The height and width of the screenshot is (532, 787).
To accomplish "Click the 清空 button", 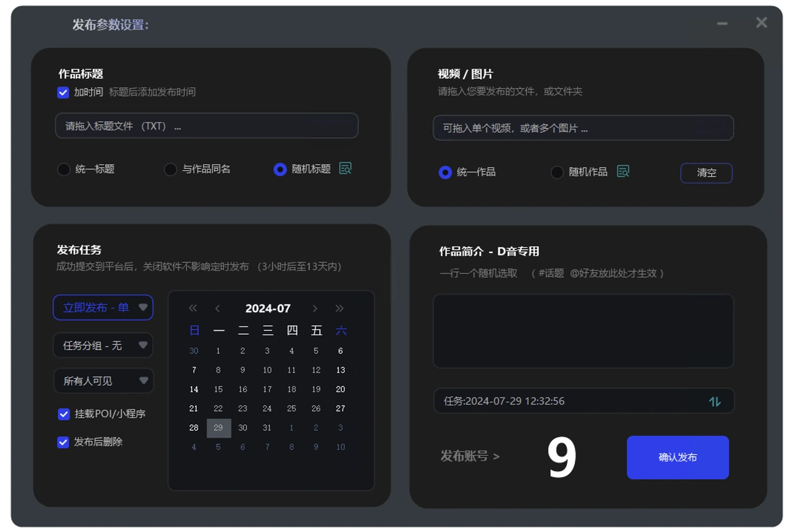I will [706, 173].
